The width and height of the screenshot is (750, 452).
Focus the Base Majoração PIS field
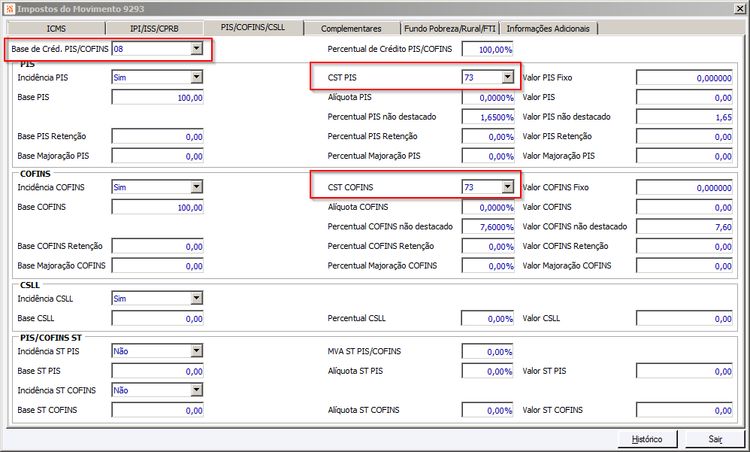point(157,156)
